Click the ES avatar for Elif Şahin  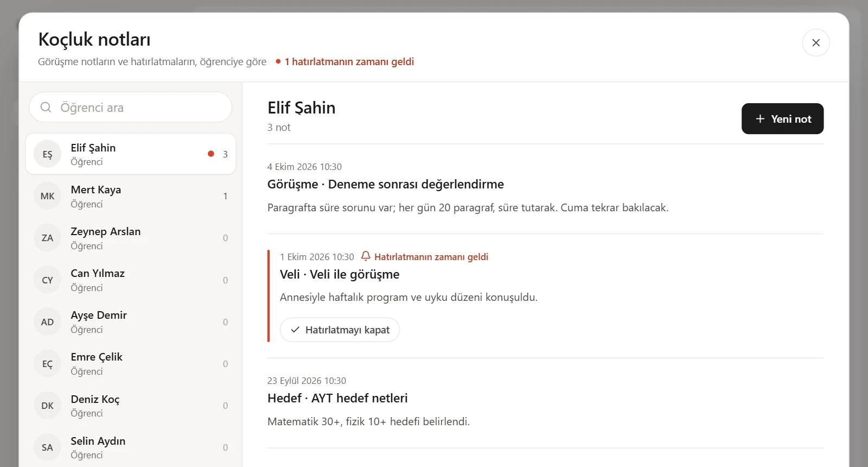[x=48, y=154]
